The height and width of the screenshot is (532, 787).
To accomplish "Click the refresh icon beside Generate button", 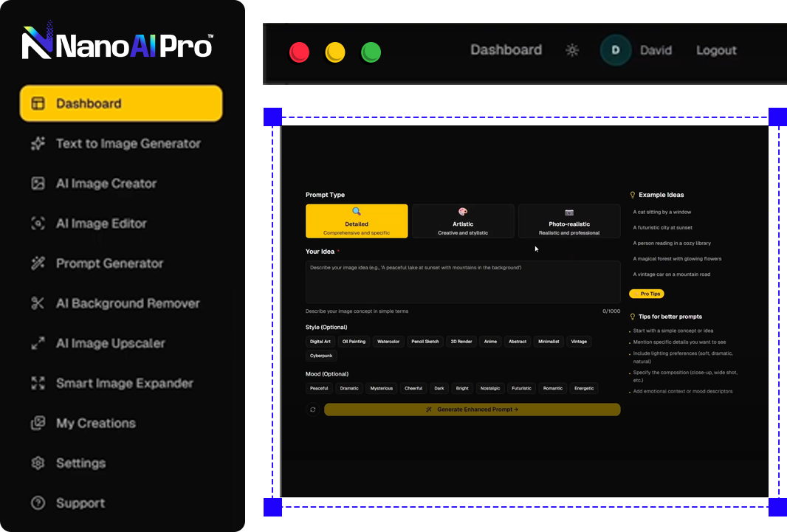I will tap(313, 410).
